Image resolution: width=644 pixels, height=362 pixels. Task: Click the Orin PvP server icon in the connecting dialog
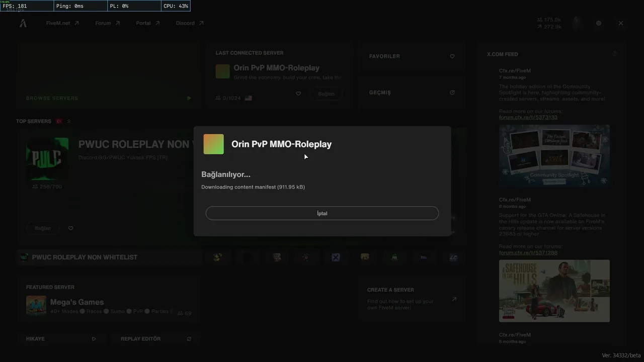(x=213, y=144)
